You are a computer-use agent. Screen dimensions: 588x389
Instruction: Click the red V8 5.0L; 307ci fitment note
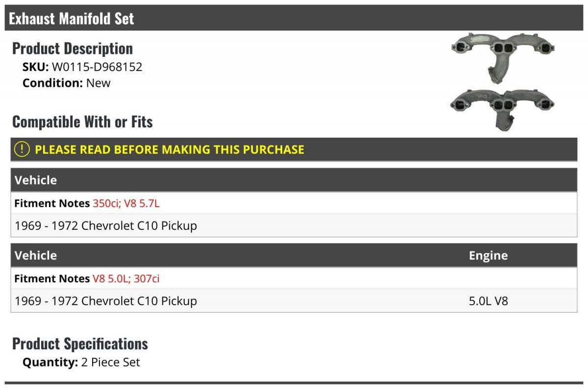pos(126,279)
